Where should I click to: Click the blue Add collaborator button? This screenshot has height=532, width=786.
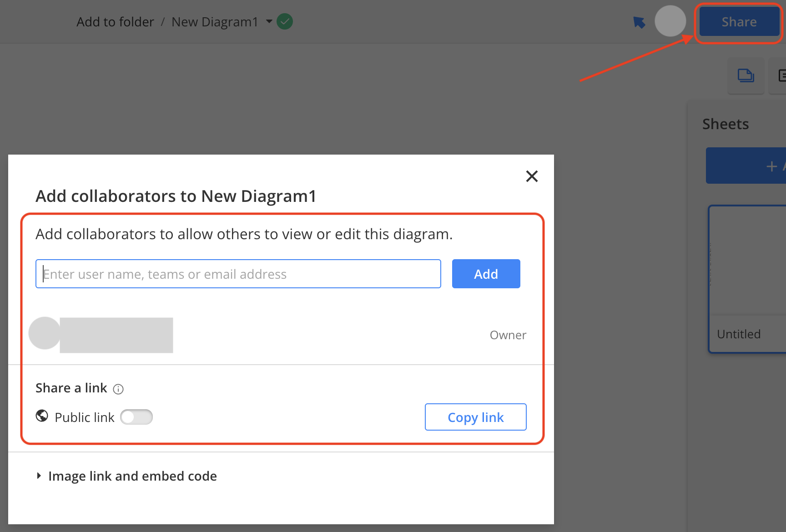point(486,273)
